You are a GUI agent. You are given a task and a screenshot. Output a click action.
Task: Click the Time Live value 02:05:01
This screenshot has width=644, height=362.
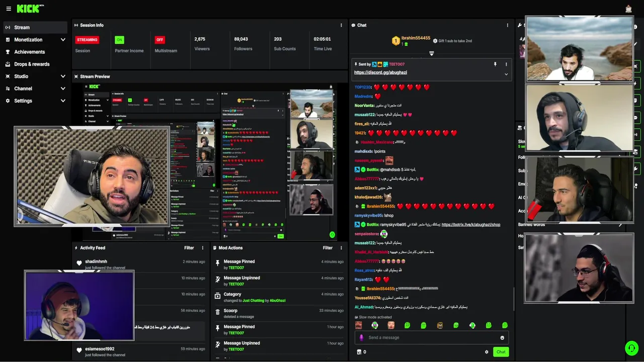pyautogui.click(x=322, y=39)
